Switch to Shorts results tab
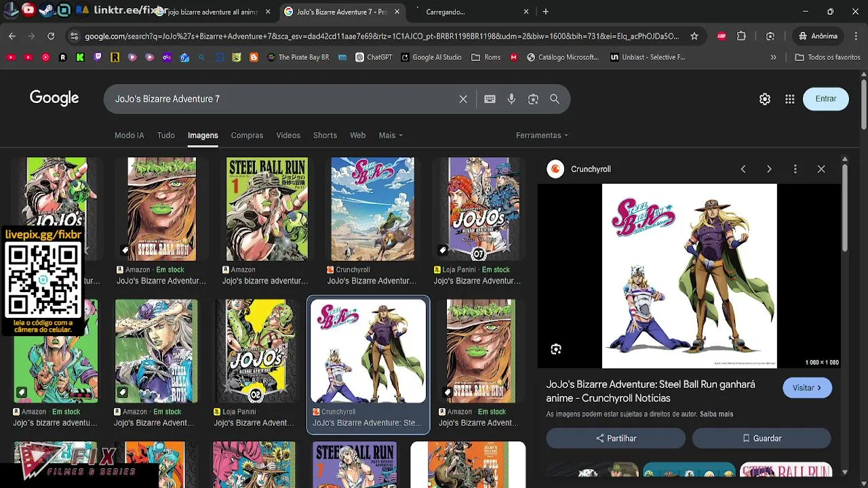This screenshot has height=488, width=868. pyautogui.click(x=325, y=136)
